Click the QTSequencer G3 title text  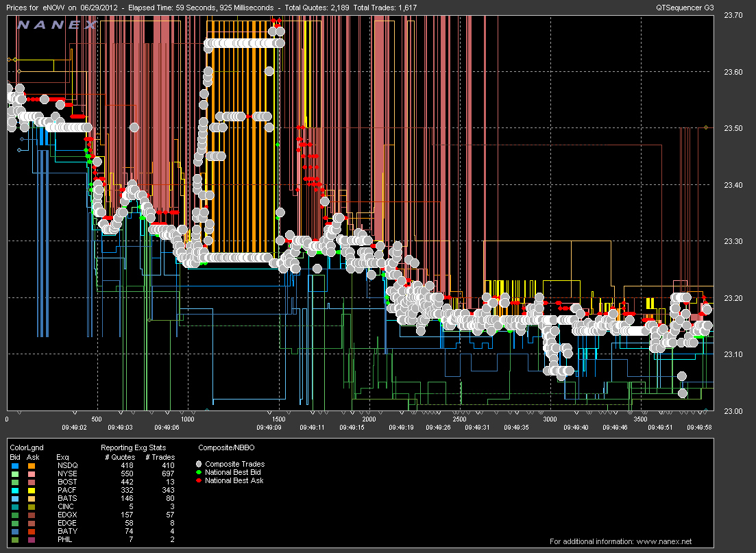(x=685, y=8)
